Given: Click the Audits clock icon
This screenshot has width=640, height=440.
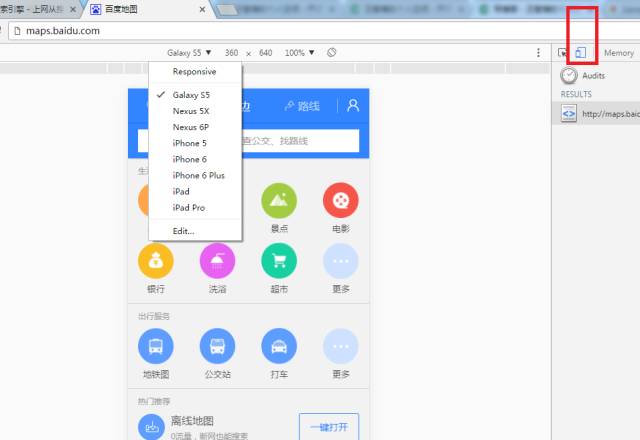Looking at the screenshot, I should tap(569, 76).
